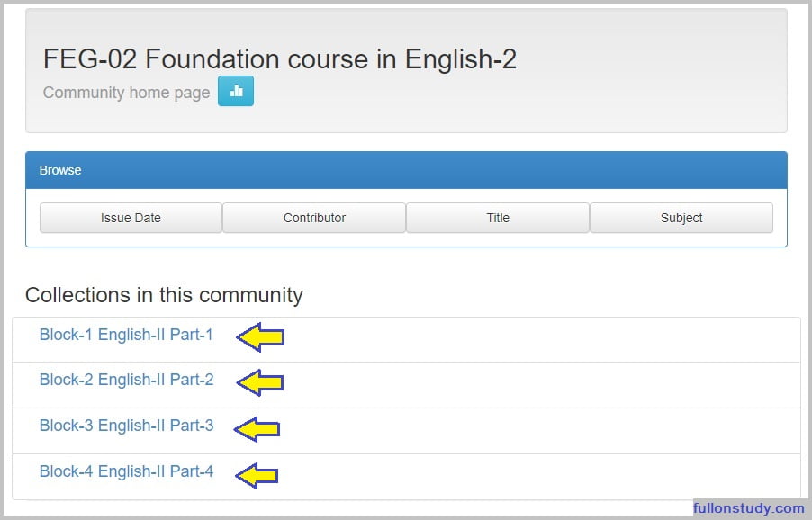
Task: Browse by Subject
Action: coord(681,218)
